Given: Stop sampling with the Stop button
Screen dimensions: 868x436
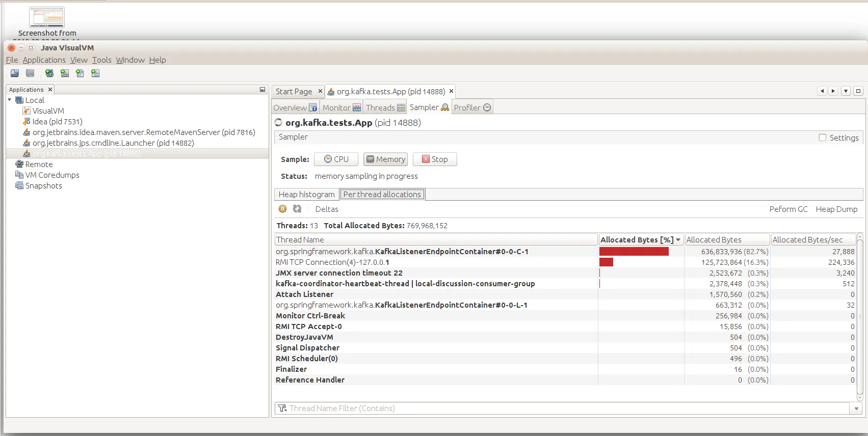Looking at the screenshot, I should (435, 159).
